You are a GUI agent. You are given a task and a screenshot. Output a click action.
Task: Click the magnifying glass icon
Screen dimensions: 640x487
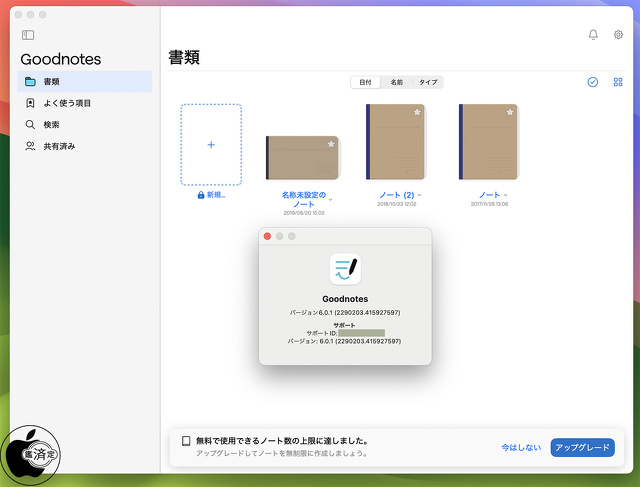tap(30, 125)
